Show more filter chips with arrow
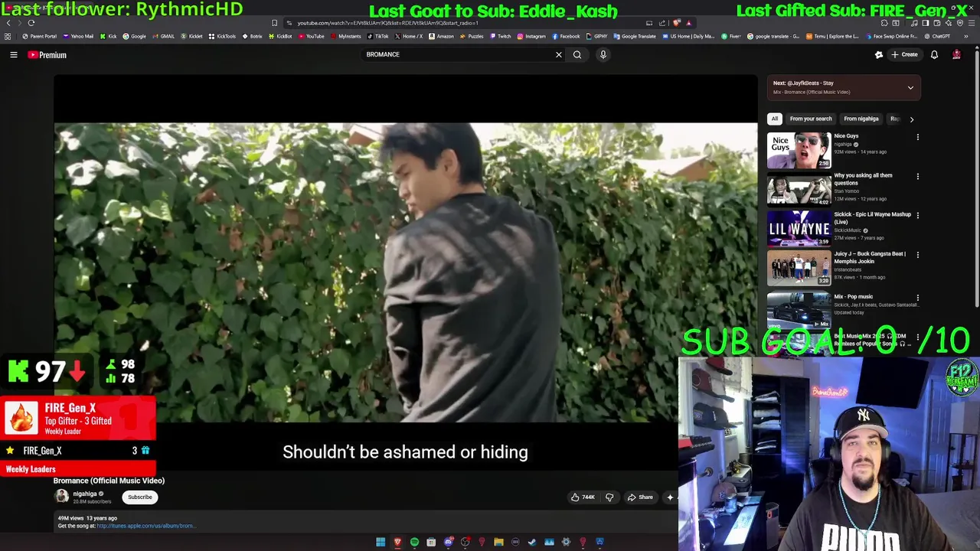 point(911,119)
